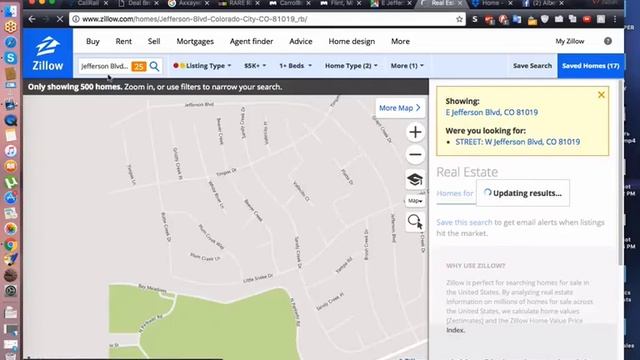Activate the draw search area tool
640x360 pixels.
pos(415,222)
